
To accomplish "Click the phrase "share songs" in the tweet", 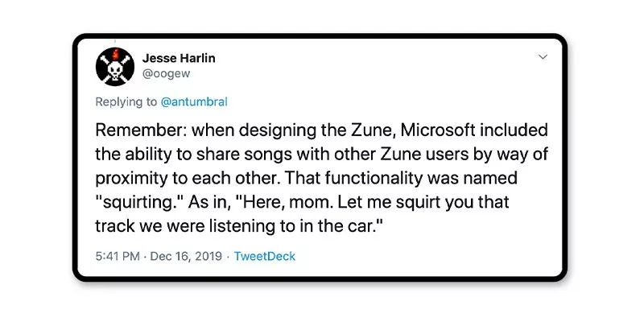I will click(x=242, y=153).
